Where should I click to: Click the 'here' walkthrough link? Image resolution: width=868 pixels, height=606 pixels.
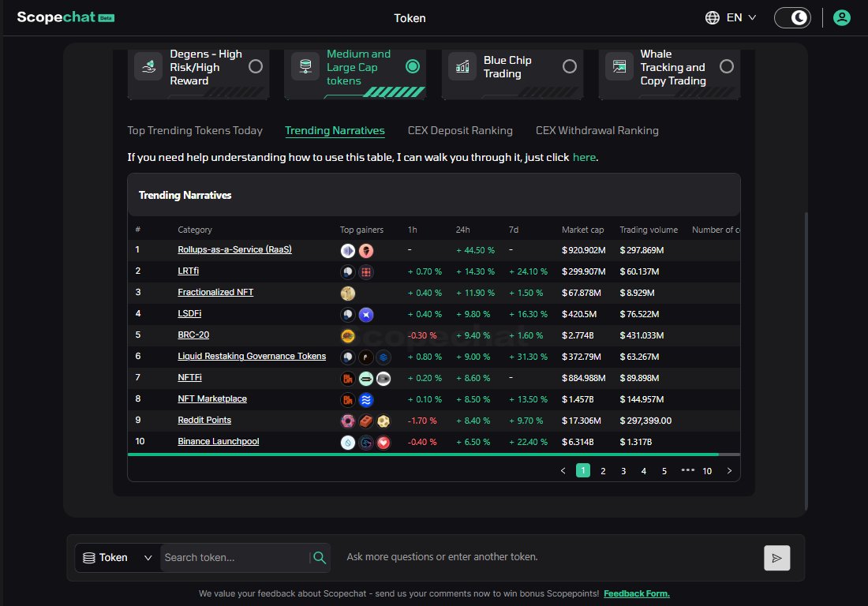(584, 157)
